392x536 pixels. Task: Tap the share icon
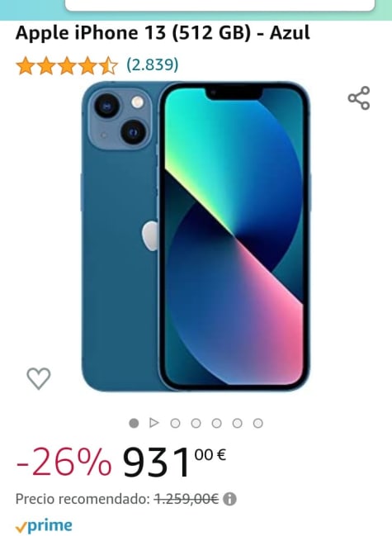coord(359,97)
